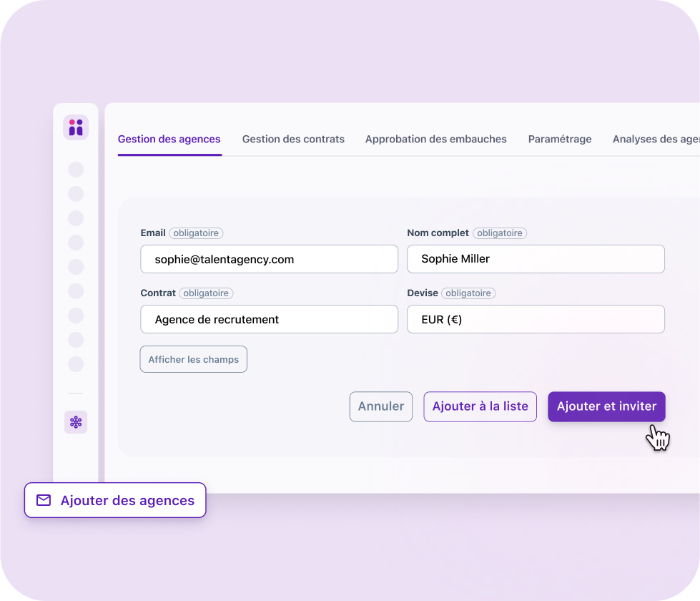This screenshot has height=601, width=700.
Task: Switch to the 'Gestion des contrats' tab
Action: click(x=293, y=139)
